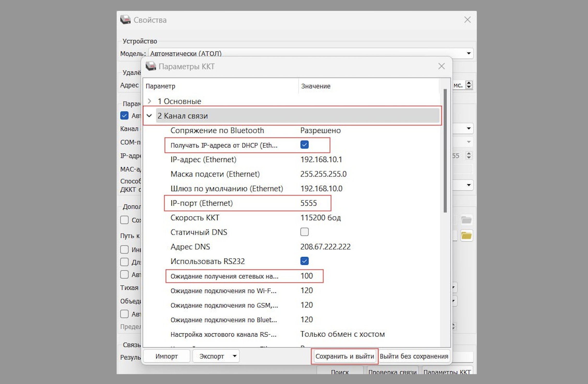Click the Импорт button
The width and height of the screenshot is (588, 384).
point(167,356)
